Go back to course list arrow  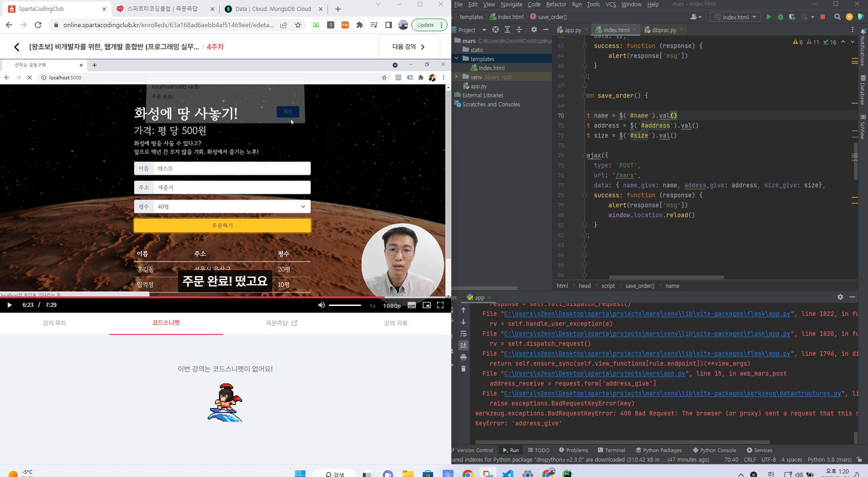[x=17, y=47]
